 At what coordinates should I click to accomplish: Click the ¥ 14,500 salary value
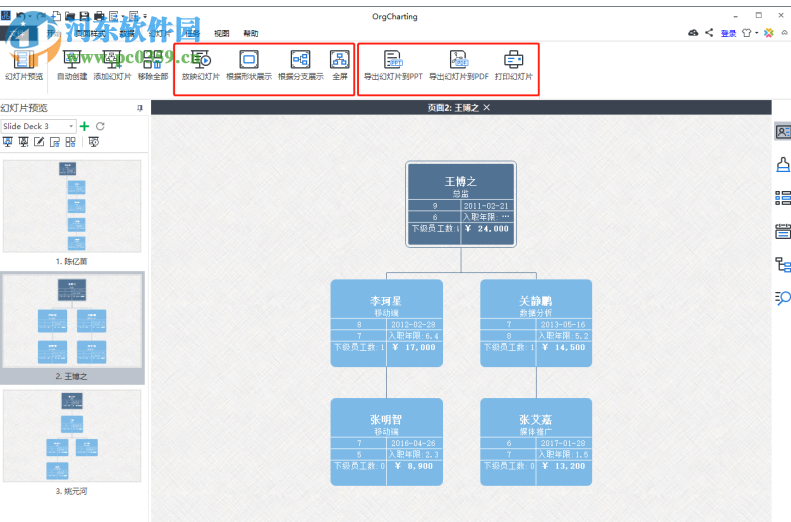(x=563, y=347)
